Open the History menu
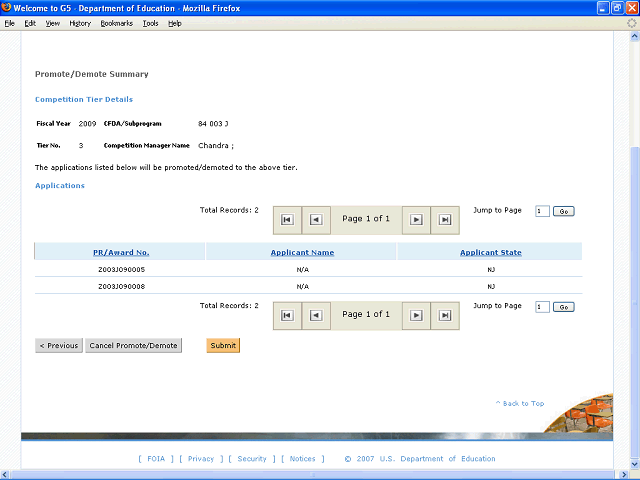640x480 pixels. point(80,23)
